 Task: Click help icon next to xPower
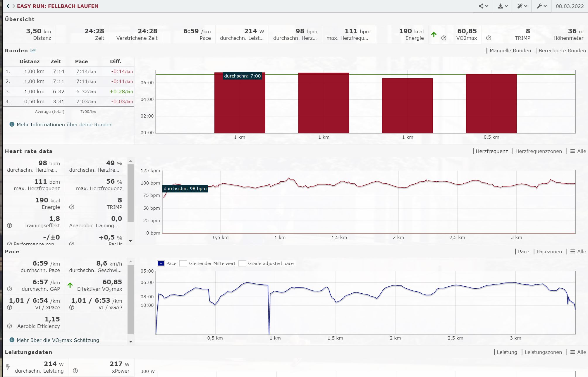coord(75,371)
